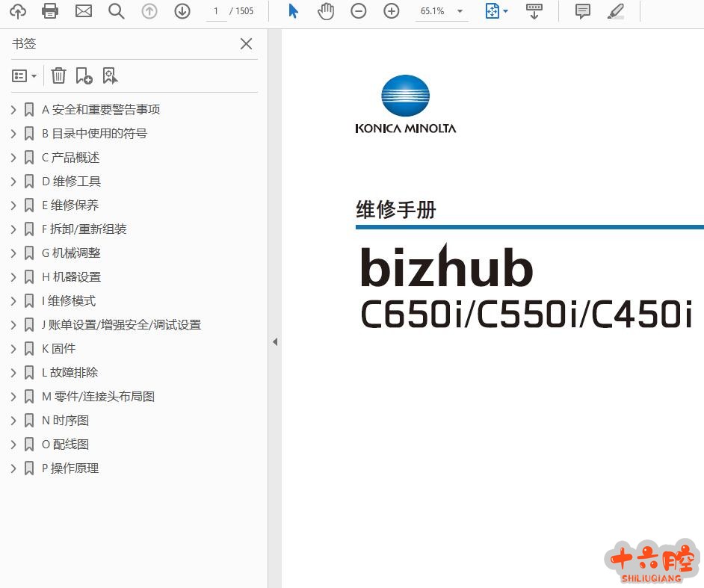The height and width of the screenshot is (588, 704).
Task: Select the hand pan tool
Action: point(326,11)
